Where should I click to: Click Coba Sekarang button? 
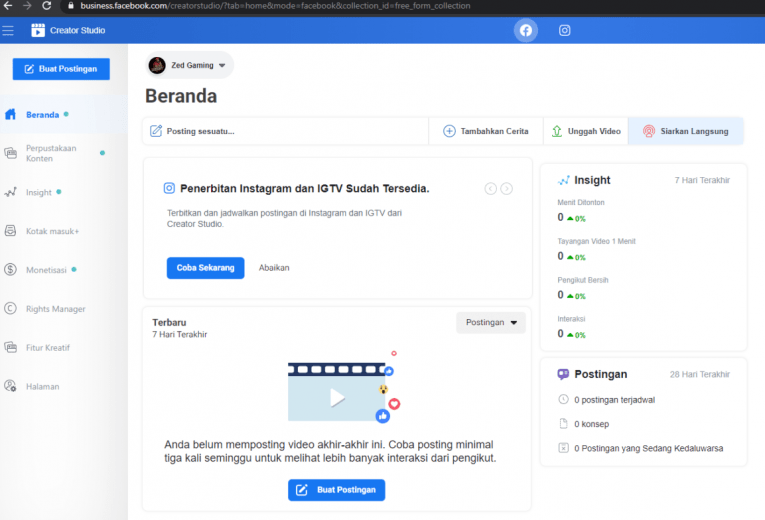click(205, 268)
